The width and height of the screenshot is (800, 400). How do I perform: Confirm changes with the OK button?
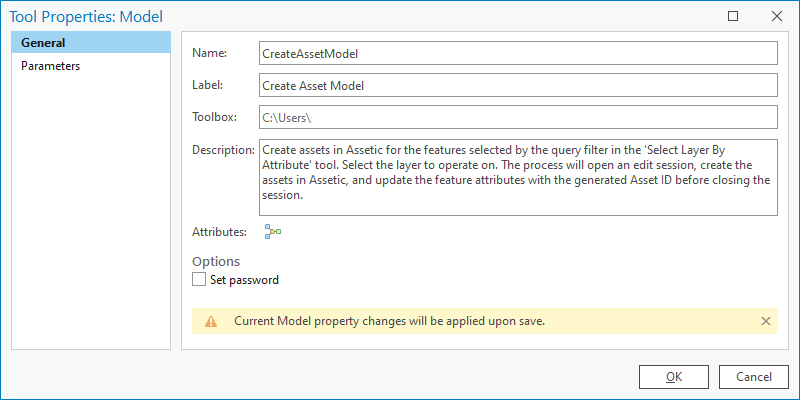[x=673, y=377]
